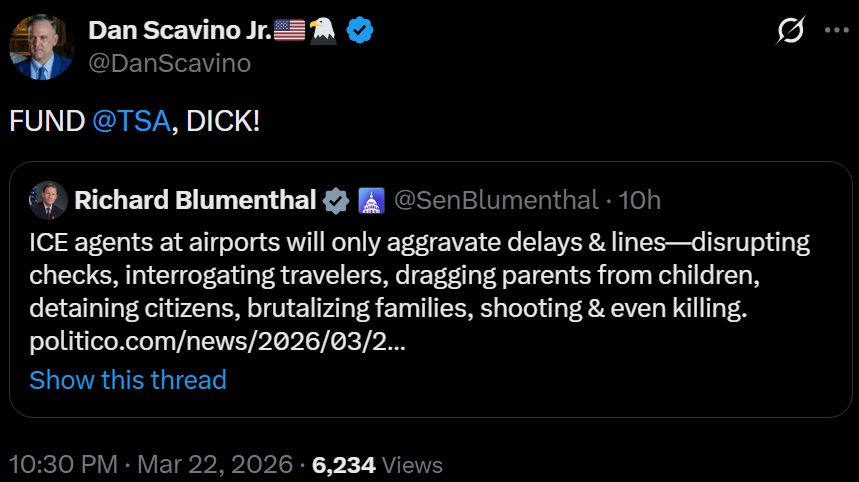Click the 6,234 Views count
859x482 pixels.
(377, 465)
